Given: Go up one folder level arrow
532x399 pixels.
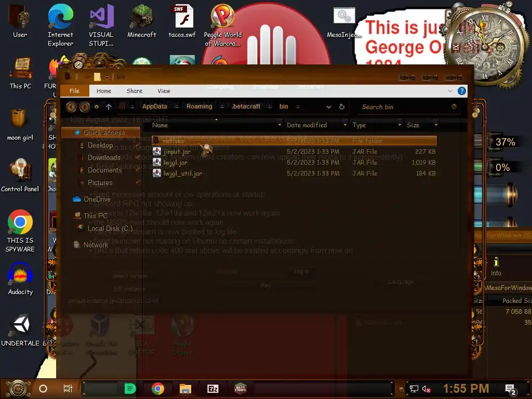Looking at the screenshot, I should 109,107.
